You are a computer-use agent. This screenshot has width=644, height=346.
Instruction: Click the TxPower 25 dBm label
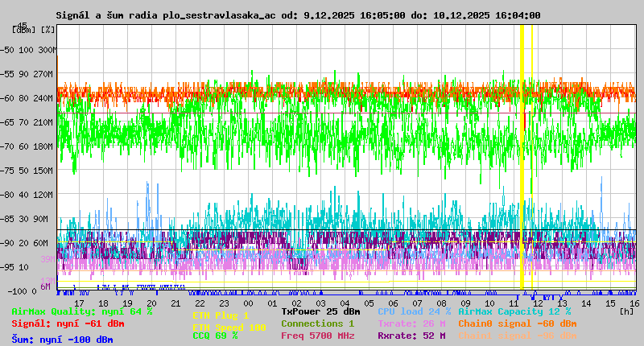(320, 311)
